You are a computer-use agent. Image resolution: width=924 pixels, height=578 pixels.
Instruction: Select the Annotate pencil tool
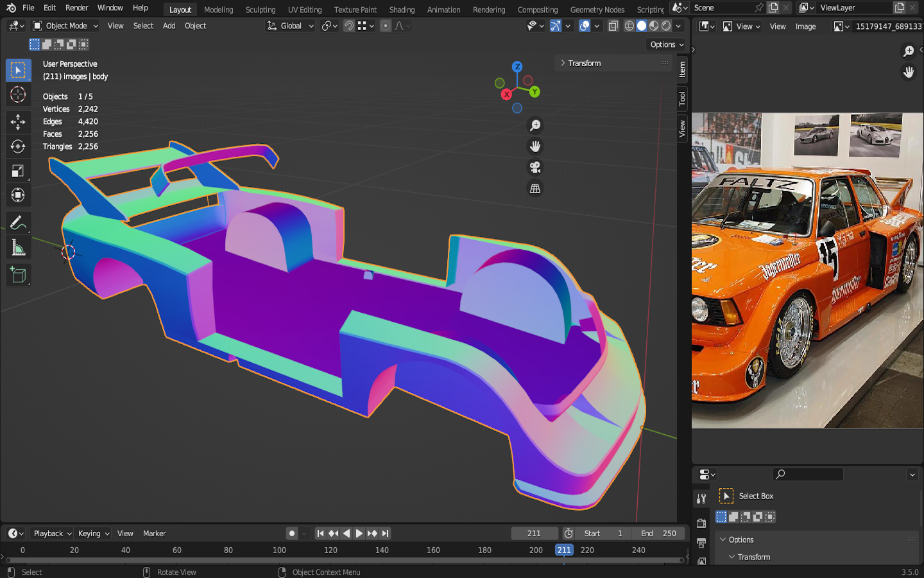pyautogui.click(x=18, y=223)
